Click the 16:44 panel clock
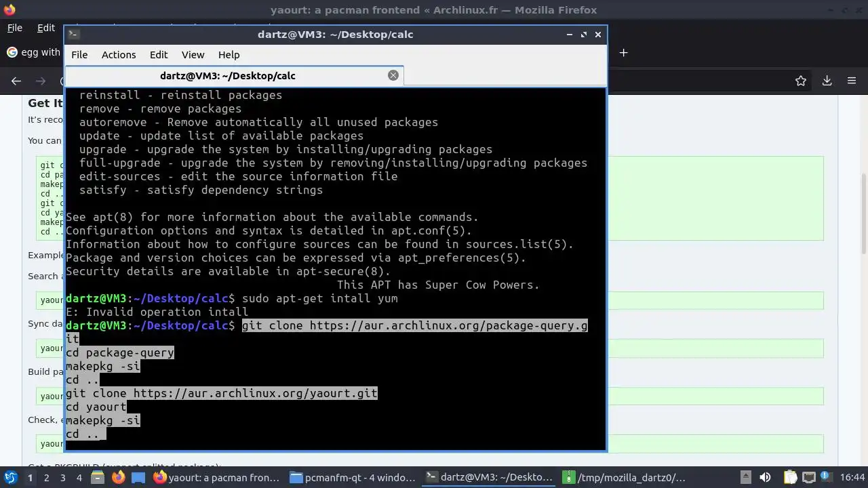Viewport: 868px width, 488px height. [852, 478]
